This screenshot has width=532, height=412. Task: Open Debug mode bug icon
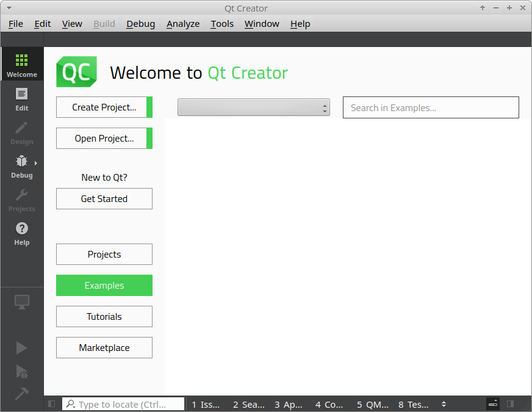click(22, 161)
